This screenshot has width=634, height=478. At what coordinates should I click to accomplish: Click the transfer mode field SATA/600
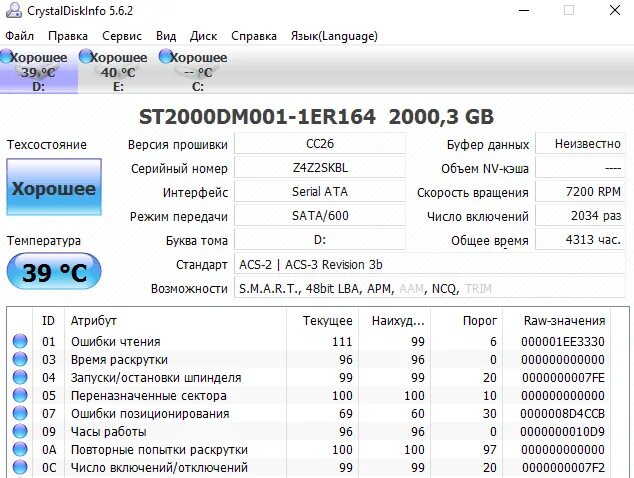pos(320,216)
